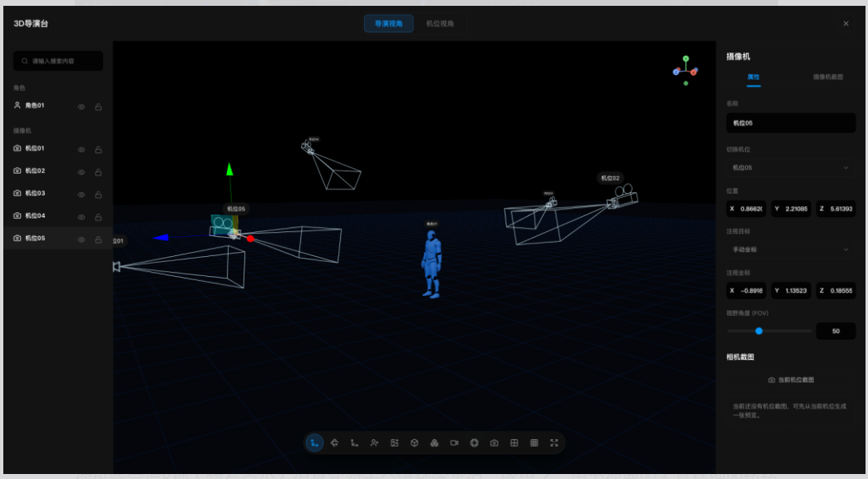
Task: Click the person icon beside 角色01
Action: point(17,106)
